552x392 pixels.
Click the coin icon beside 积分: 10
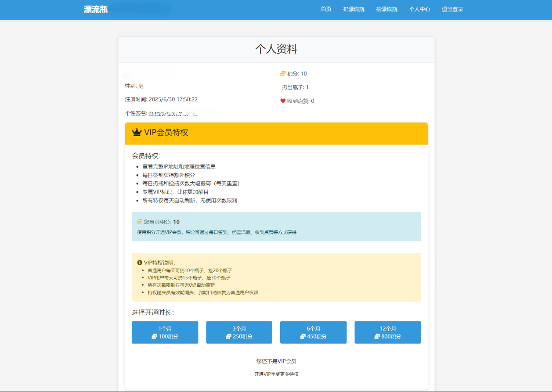coord(283,74)
